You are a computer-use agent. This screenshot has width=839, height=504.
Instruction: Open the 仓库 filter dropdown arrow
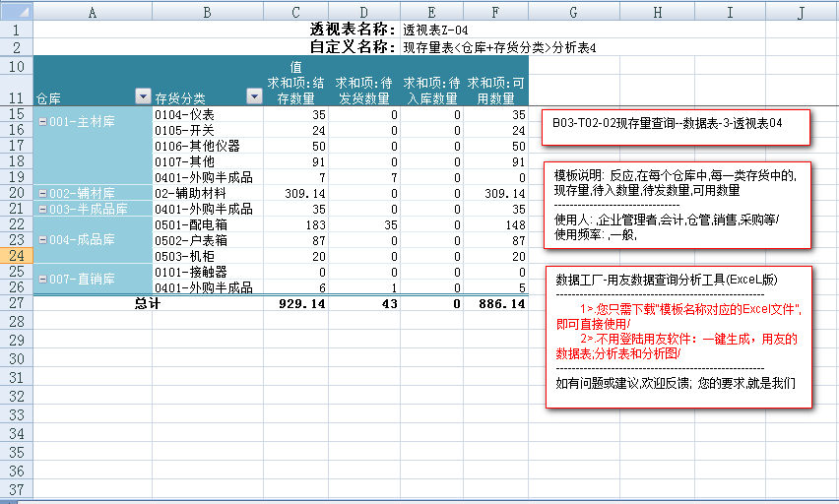pyautogui.click(x=143, y=96)
